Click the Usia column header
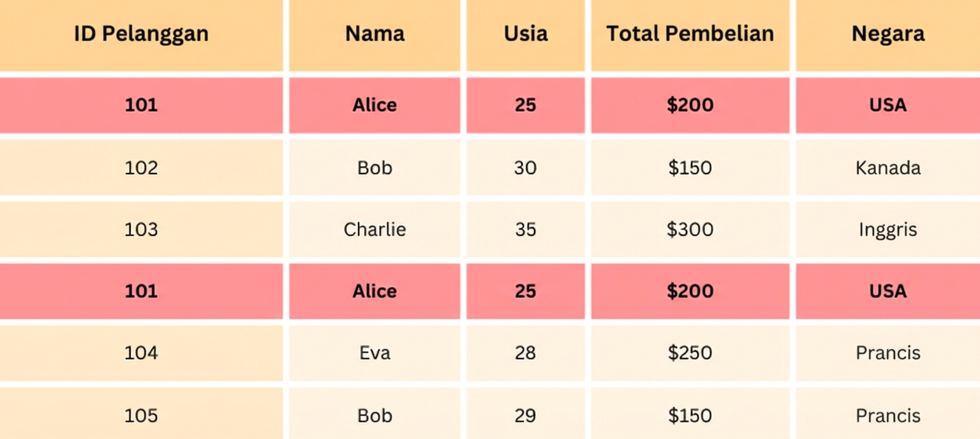The width and height of the screenshot is (980, 439). click(525, 34)
